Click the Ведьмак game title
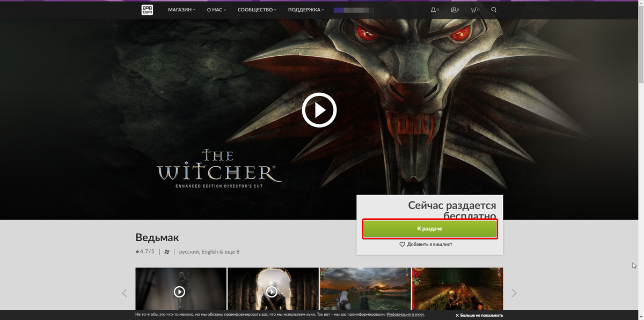The height and width of the screenshot is (320, 644). (x=157, y=237)
